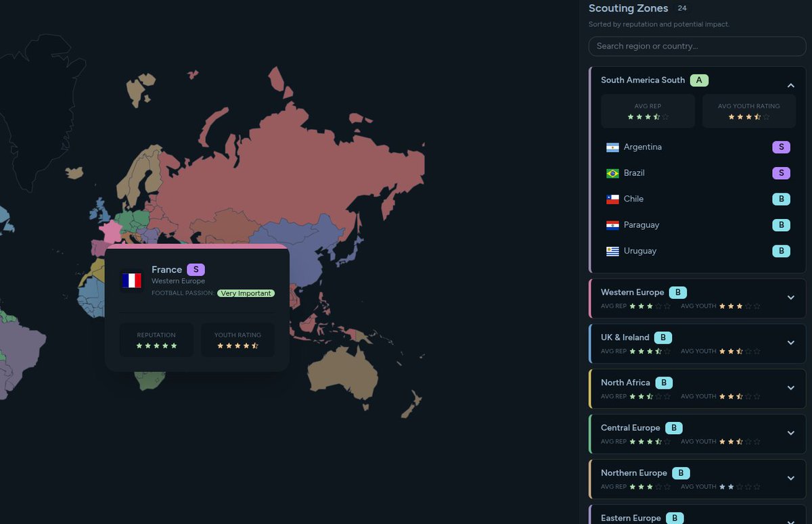Click the B grade badge beside Chile
Viewport: 812px width, 524px height.
pos(781,199)
